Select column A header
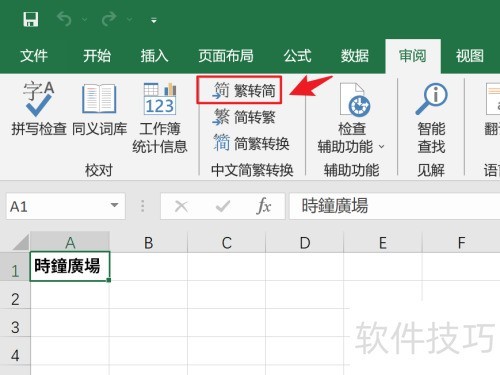 click(x=70, y=242)
